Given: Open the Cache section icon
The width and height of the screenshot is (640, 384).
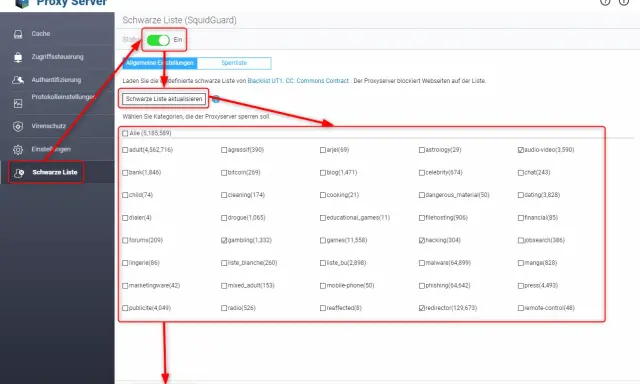Looking at the screenshot, I should tap(18, 34).
